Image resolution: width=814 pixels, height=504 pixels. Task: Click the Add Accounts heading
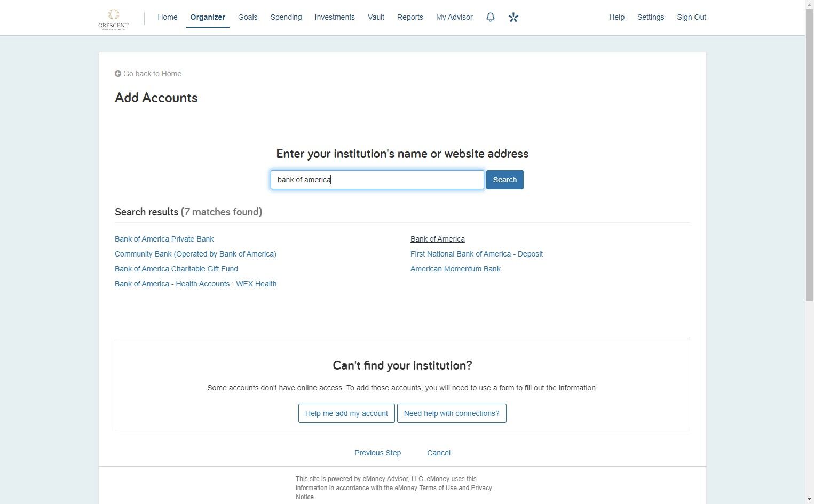tap(156, 98)
